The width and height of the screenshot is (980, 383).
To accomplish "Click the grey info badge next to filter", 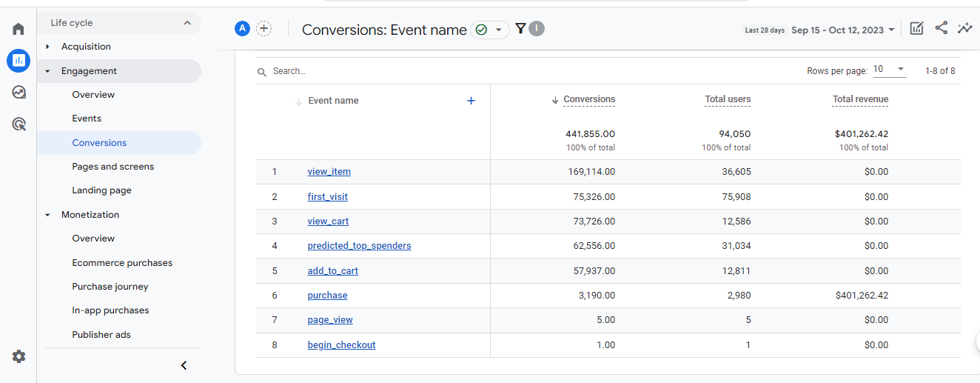I will tap(537, 29).
